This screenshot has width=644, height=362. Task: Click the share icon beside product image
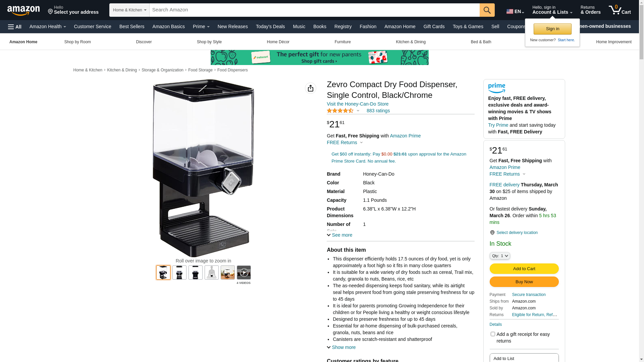311,88
